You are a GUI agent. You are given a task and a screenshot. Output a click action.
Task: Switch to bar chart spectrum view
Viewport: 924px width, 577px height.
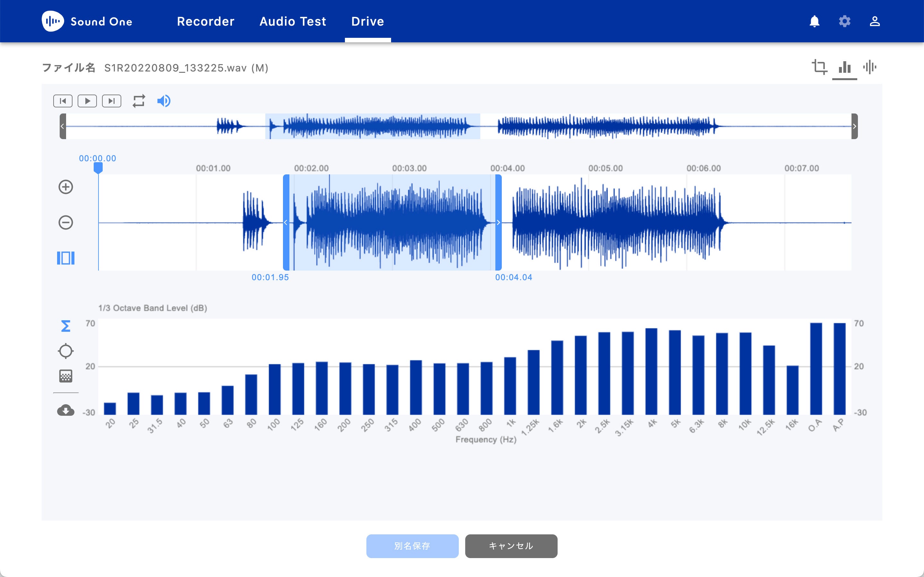[844, 67]
